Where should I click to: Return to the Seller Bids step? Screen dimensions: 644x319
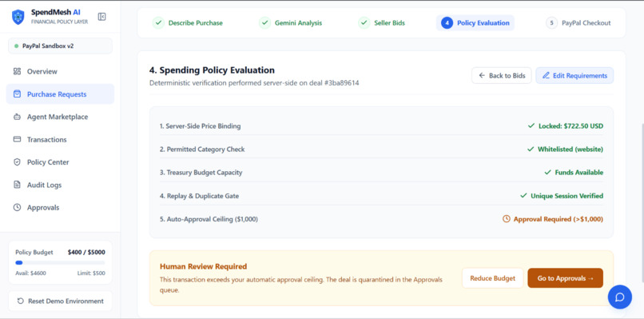tap(382, 23)
